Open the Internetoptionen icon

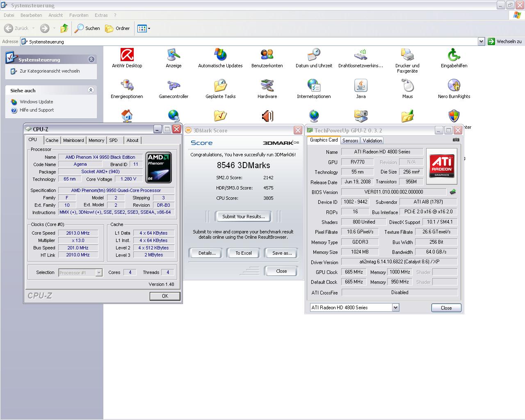314,89
